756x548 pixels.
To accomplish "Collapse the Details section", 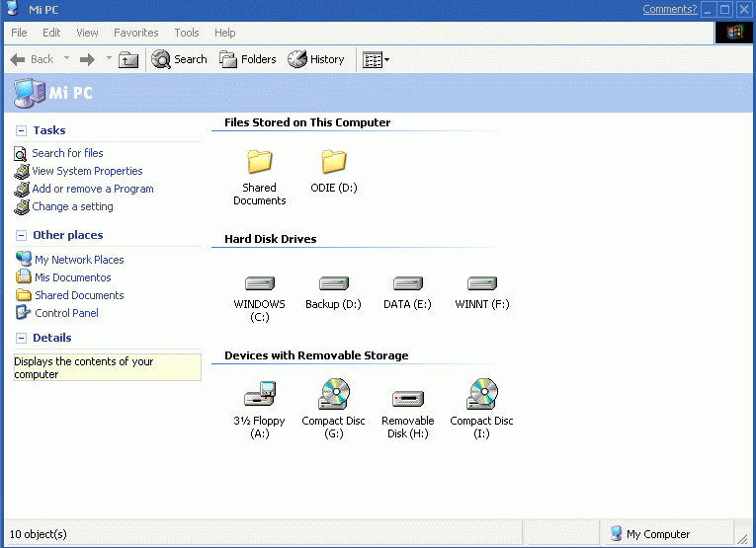I will coord(21,338).
